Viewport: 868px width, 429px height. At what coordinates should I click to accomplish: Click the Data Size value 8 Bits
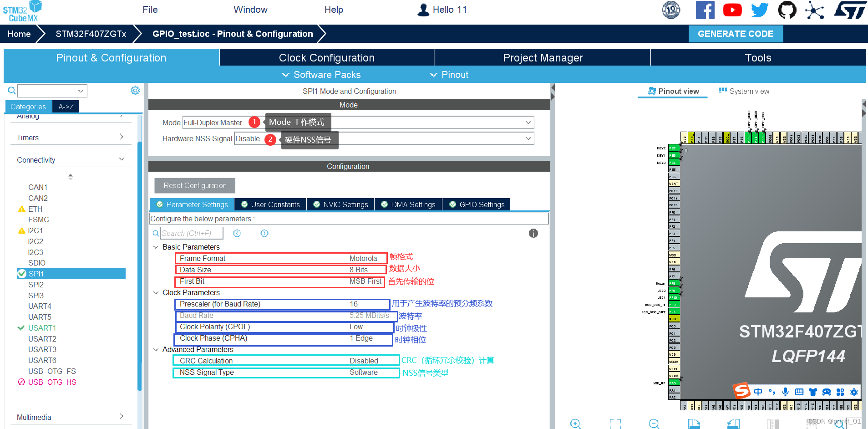pyautogui.click(x=359, y=270)
